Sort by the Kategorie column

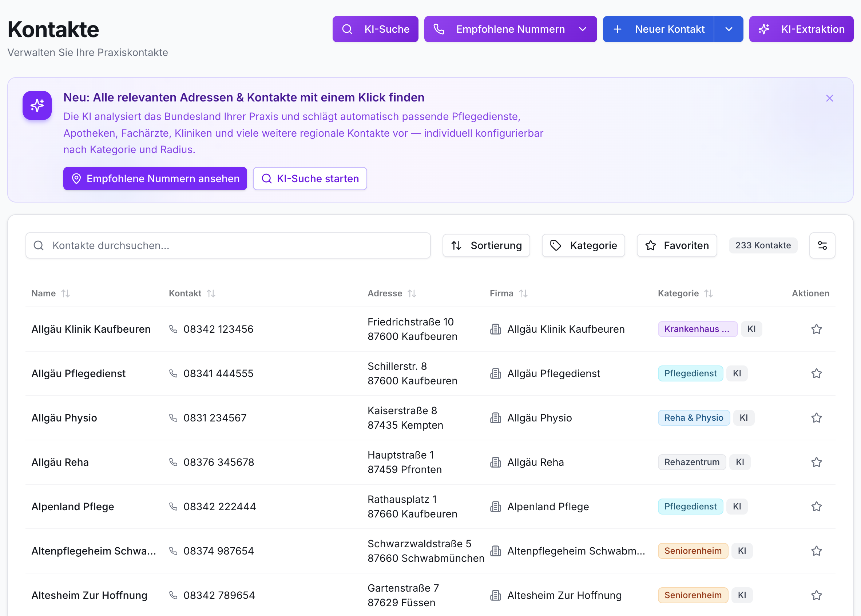coord(685,293)
